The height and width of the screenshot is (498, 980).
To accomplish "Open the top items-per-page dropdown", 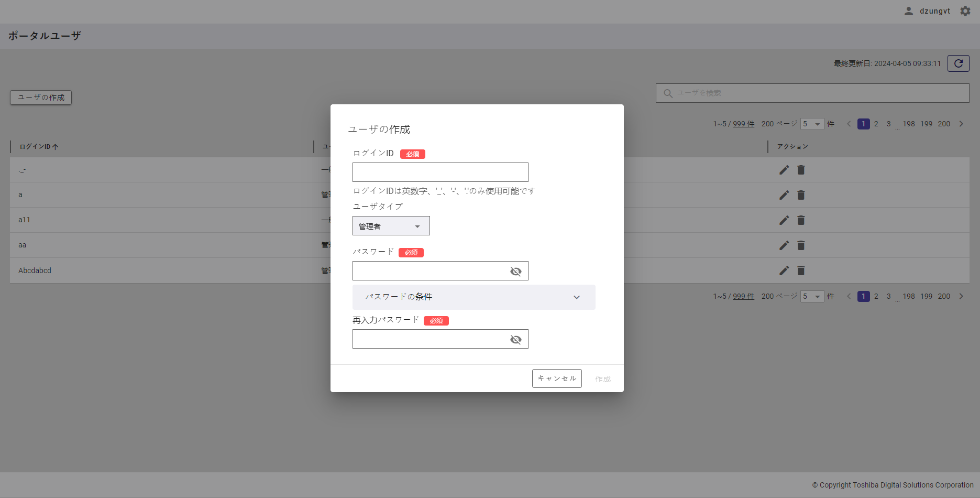I will (812, 124).
